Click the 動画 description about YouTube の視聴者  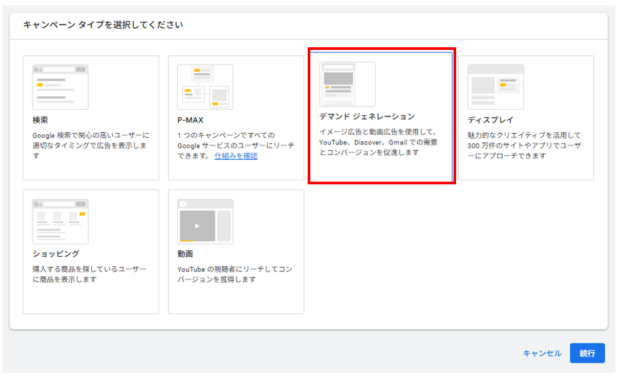tap(234, 274)
